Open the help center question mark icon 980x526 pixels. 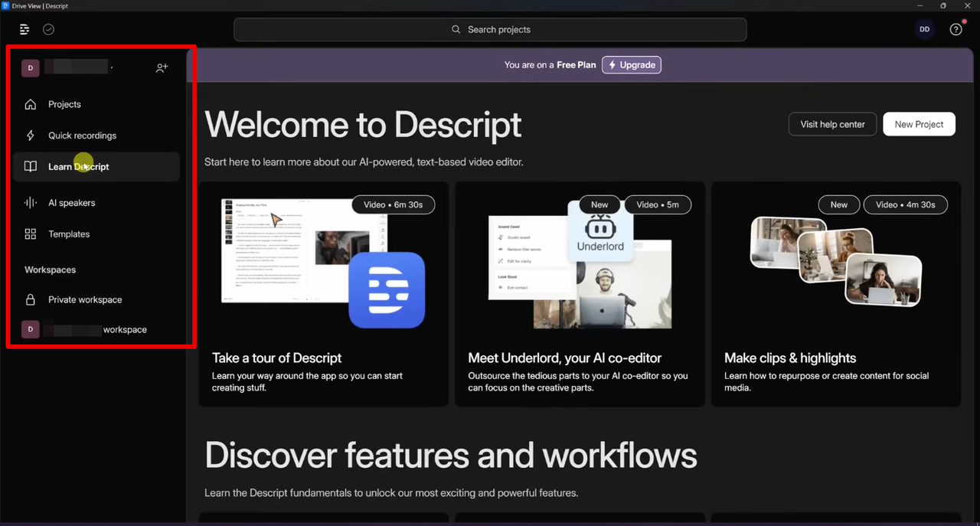click(955, 29)
